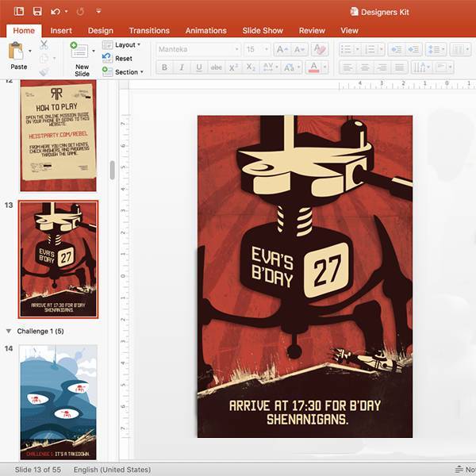The height and width of the screenshot is (476, 476).
Task: Switch to the Home tab
Action: click(x=24, y=31)
